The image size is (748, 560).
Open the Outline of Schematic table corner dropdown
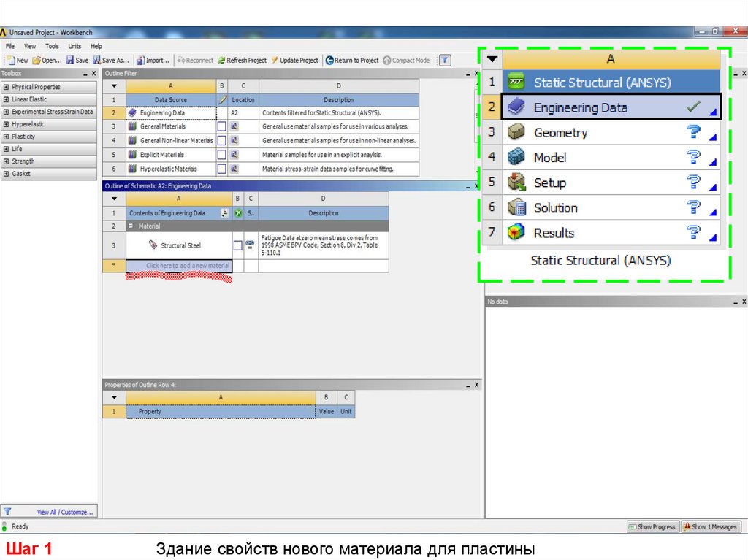coord(114,199)
